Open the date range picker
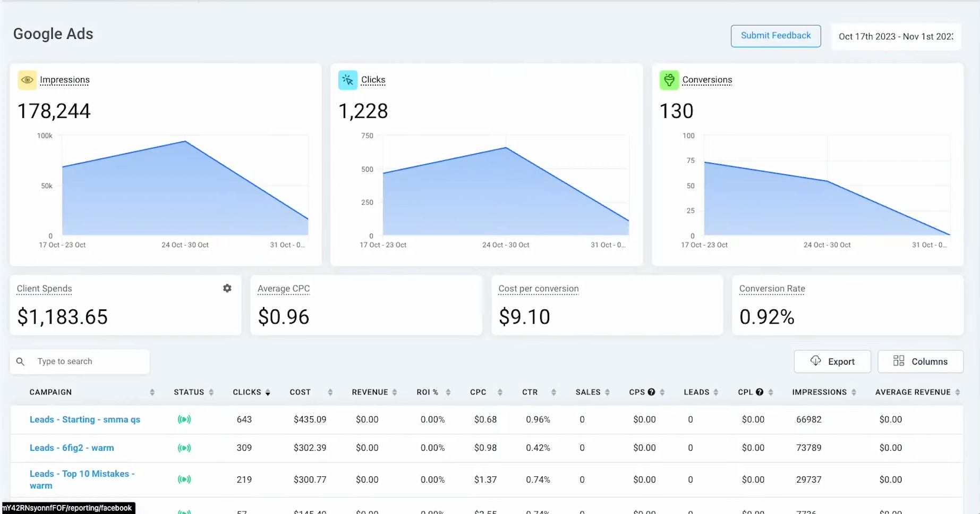Image resolution: width=980 pixels, height=514 pixels. [896, 37]
